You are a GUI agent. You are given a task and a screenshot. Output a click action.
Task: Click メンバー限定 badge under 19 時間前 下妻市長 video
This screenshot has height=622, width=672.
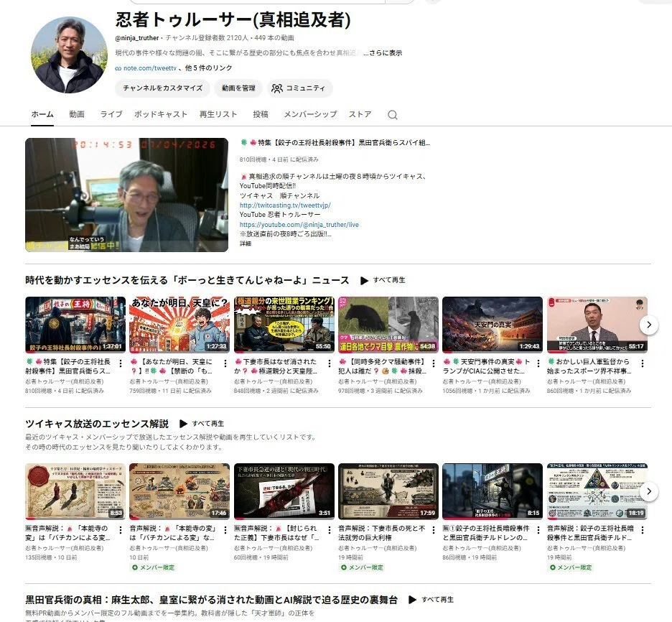pyautogui.click(x=361, y=567)
